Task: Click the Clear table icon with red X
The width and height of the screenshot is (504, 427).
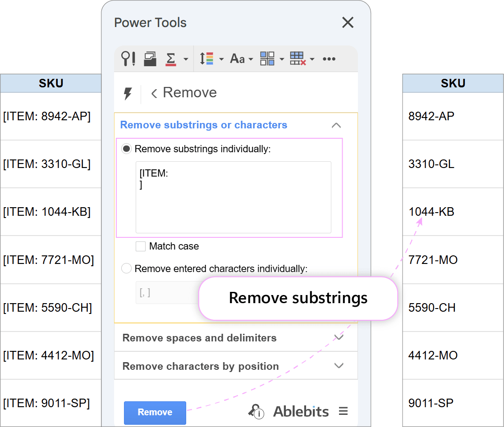Action: tap(298, 59)
